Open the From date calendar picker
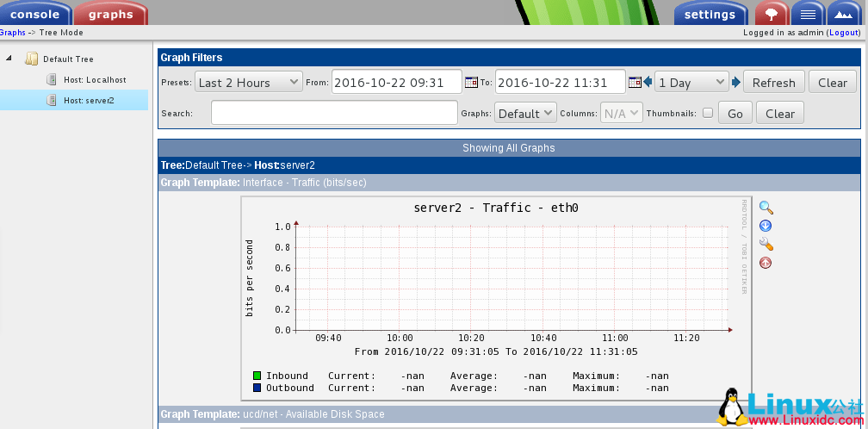 (x=471, y=83)
